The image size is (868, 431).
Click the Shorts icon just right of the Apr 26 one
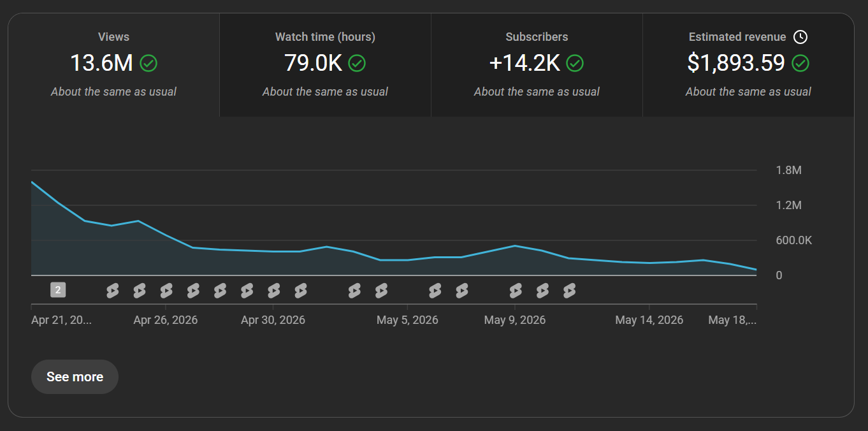point(193,291)
